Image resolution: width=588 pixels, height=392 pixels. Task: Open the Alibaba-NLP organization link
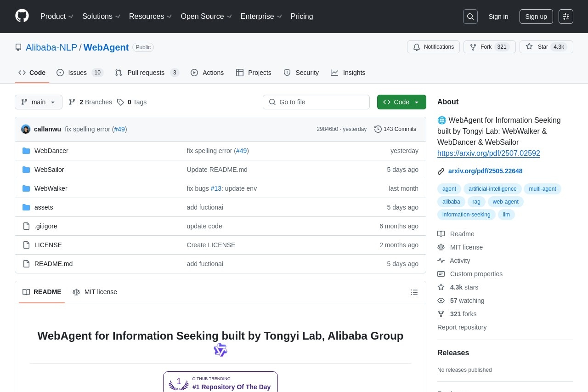click(51, 47)
